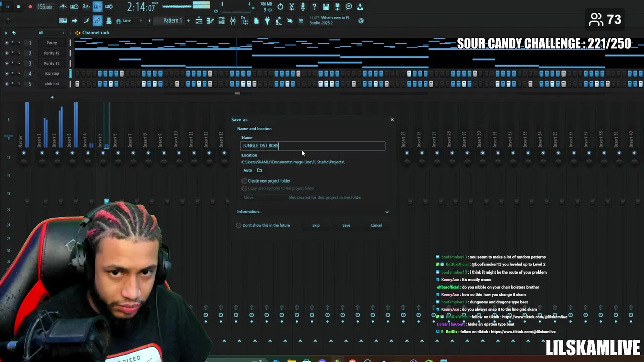Screen dimensions: 644x362
Task: Click the channel rack horizontal scrollbar
Action: click(x=237, y=93)
